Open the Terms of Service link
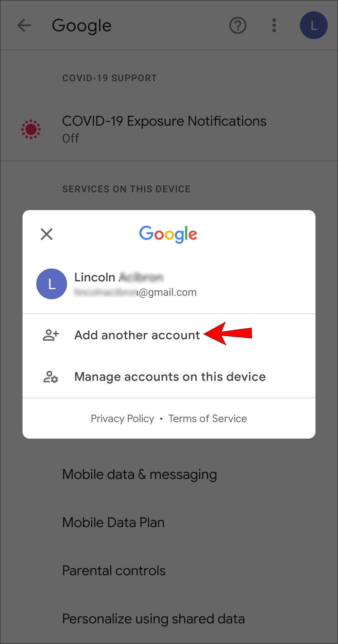The image size is (338, 644). tap(208, 419)
